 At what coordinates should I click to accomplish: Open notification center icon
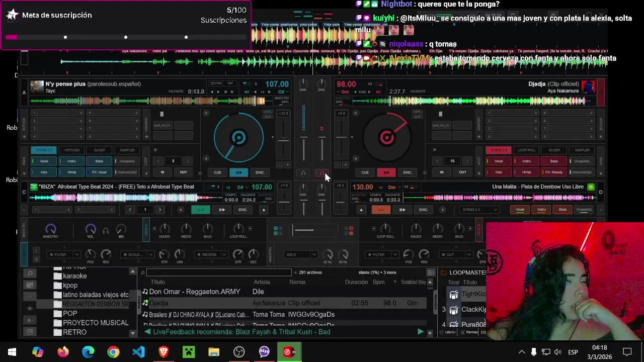coord(627,352)
